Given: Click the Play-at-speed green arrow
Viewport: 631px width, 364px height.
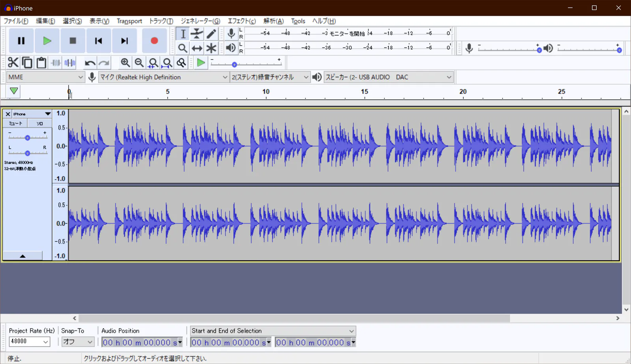Looking at the screenshot, I should (201, 63).
